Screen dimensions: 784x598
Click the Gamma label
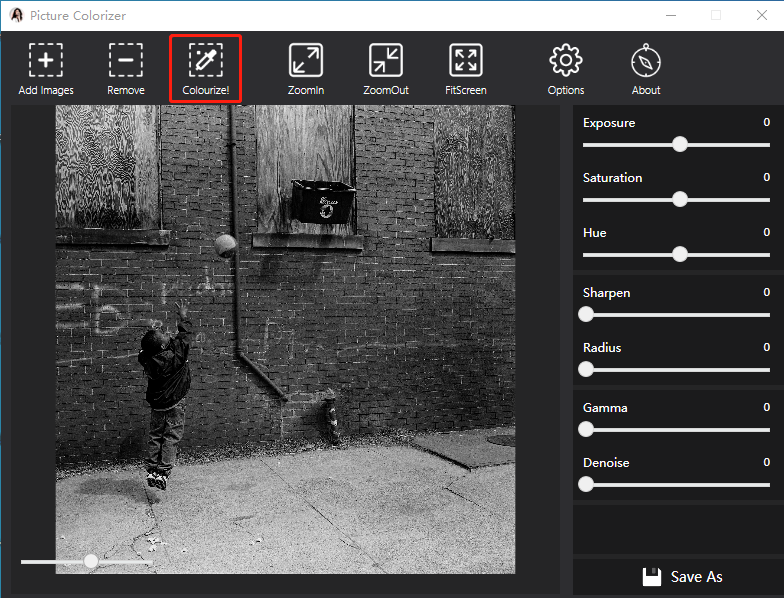pyautogui.click(x=604, y=408)
